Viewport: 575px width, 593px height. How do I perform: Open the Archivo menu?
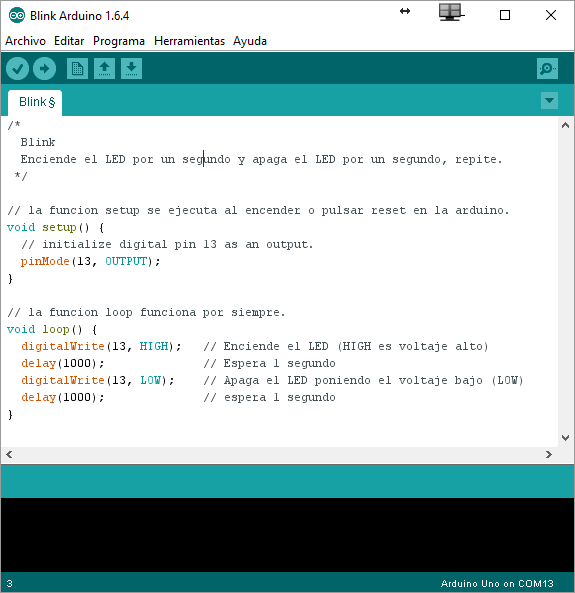pyautogui.click(x=25, y=41)
